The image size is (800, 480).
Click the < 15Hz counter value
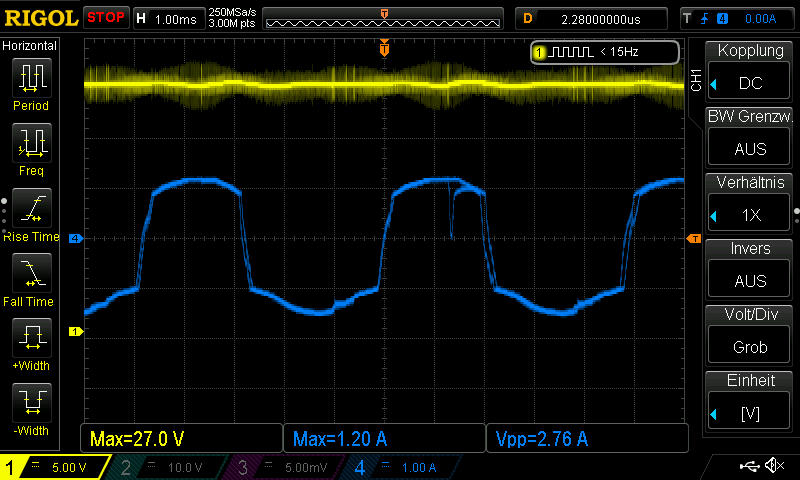coord(619,52)
